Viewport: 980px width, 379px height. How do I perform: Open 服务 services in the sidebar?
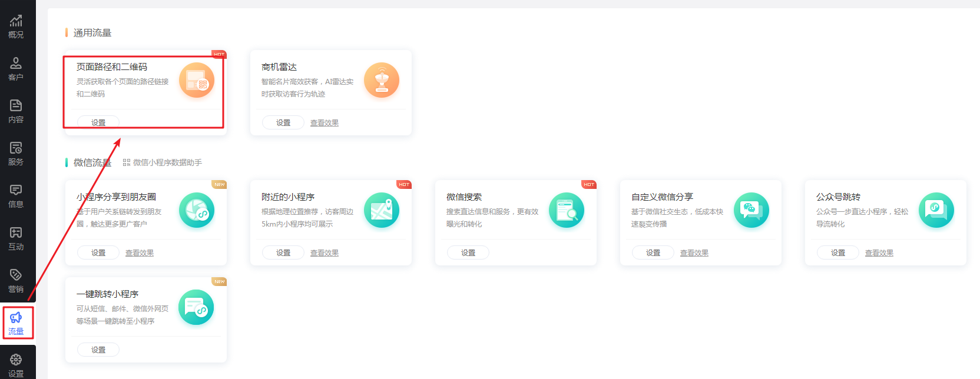pos(16,154)
